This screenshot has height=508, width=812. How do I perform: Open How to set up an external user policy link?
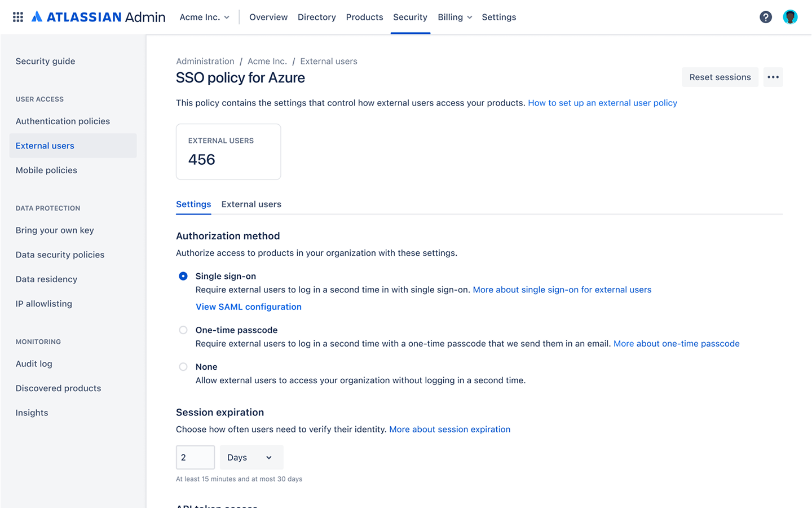click(x=602, y=103)
